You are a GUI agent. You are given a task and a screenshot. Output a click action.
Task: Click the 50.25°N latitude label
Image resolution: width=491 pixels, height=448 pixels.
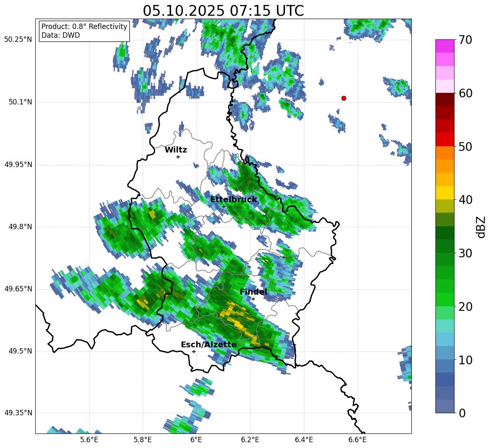[18, 40]
